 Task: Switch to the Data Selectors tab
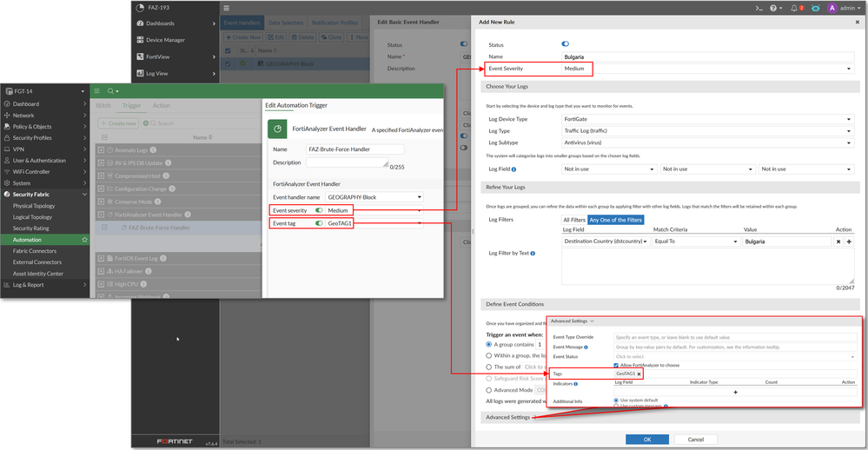pyautogui.click(x=286, y=23)
